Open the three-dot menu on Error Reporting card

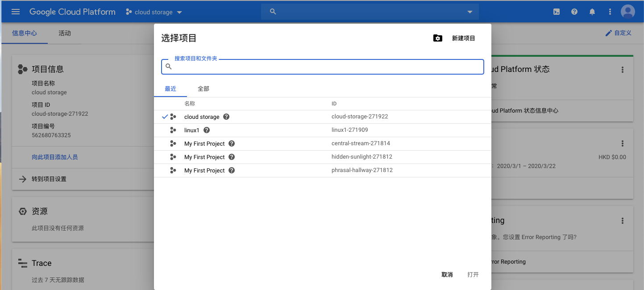pos(623,221)
